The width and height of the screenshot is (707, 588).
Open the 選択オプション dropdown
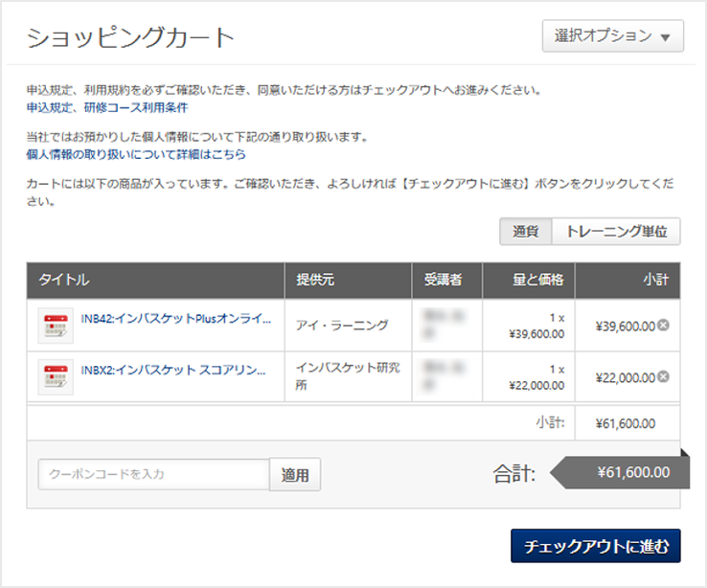pyautogui.click(x=612, y=36)
